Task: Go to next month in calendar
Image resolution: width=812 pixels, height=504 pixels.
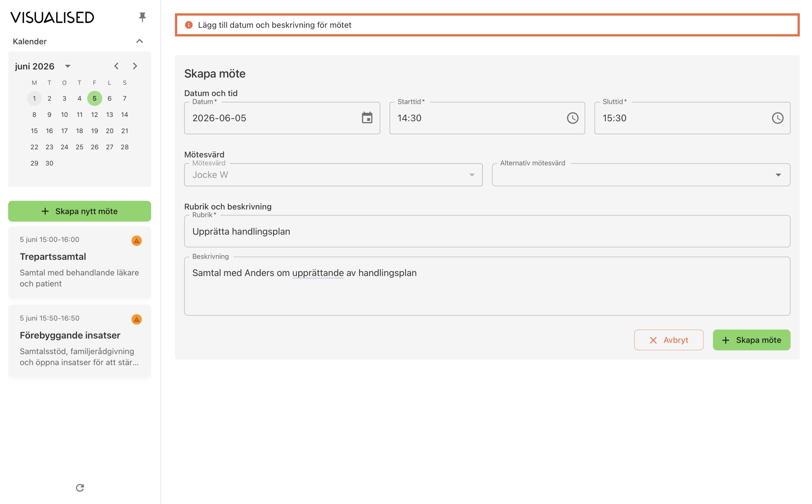Action: (x=135, y=66)
